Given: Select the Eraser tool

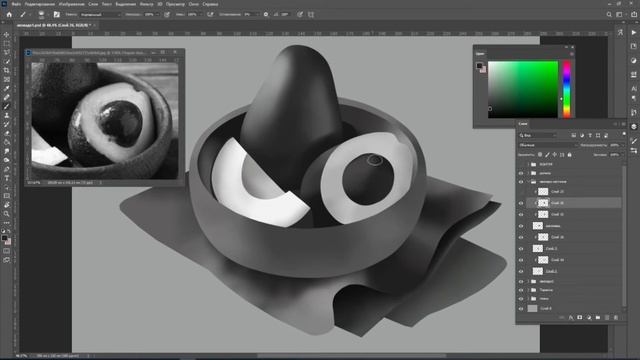Looking at the screenshot, I should 7,133.
